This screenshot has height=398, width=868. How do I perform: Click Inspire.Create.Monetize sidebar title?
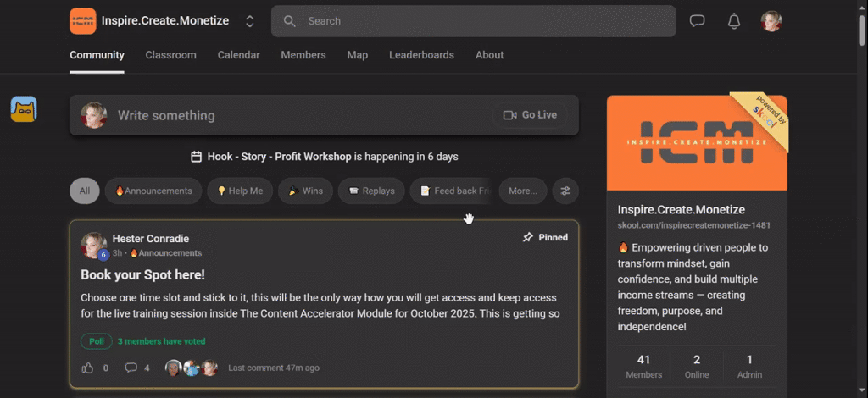point(682,209)
